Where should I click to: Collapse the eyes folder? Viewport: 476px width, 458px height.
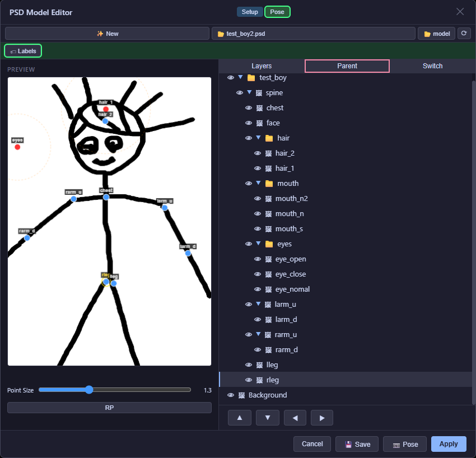coord(258,244)
